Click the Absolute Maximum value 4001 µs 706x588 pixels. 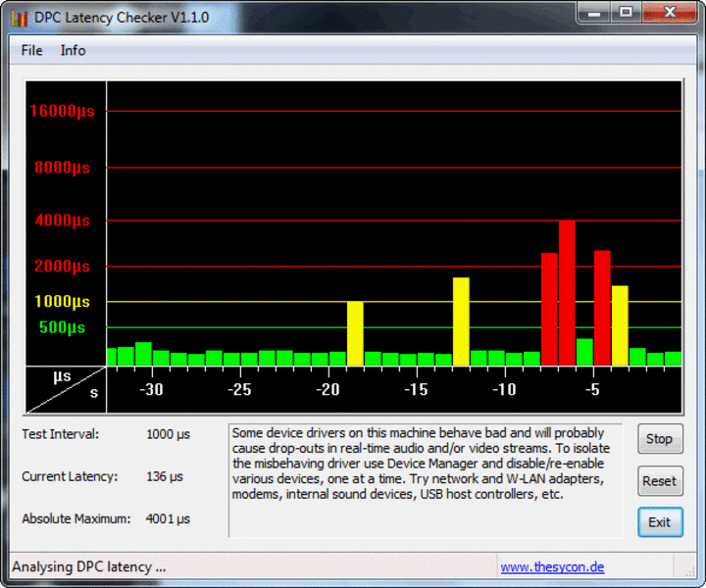click(x=168, y=518)
